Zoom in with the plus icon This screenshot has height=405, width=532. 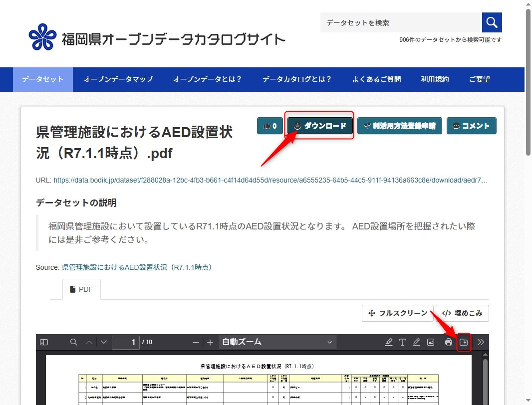tap(210, 342)
